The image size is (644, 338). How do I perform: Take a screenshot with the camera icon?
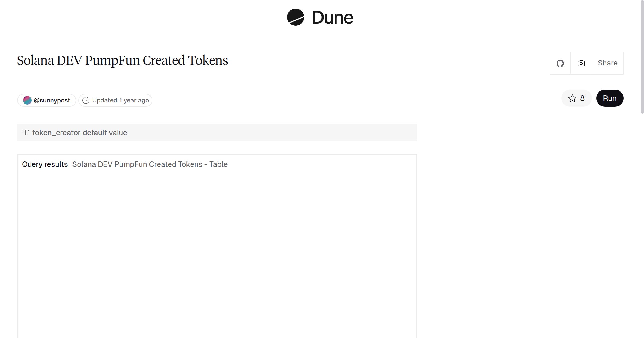click(581, 63)
